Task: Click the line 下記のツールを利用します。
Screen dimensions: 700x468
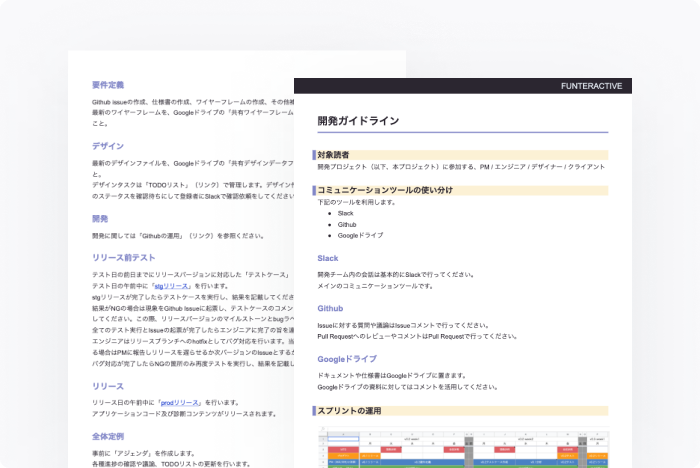Action: [357, 202]
